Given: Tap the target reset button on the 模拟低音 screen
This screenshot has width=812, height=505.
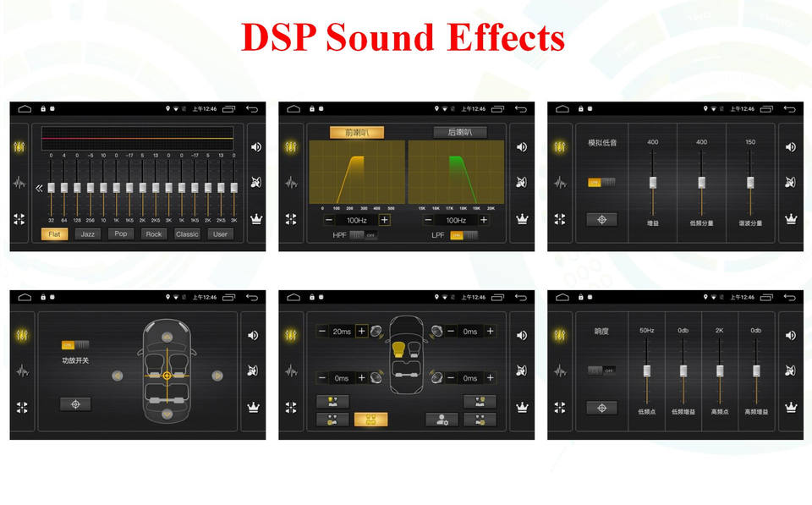Looking at the screenshot, I should coord(601,220).
